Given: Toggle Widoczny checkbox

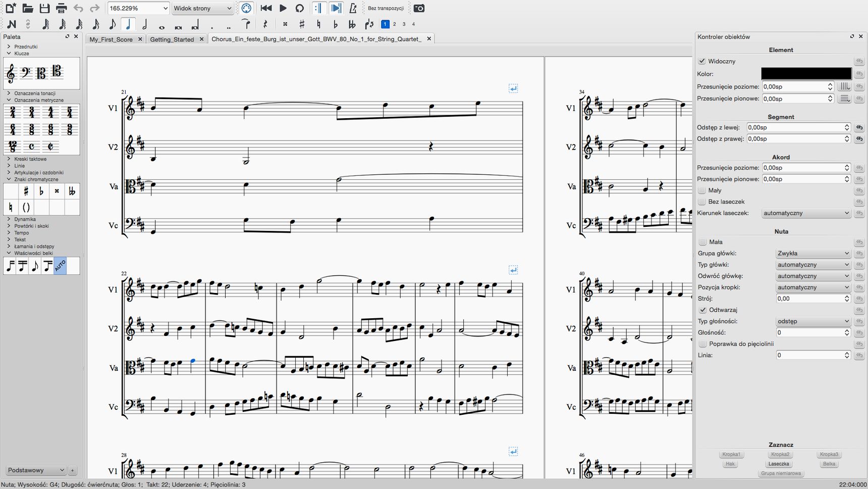Looking at the screenshot, I should point(702,61).
